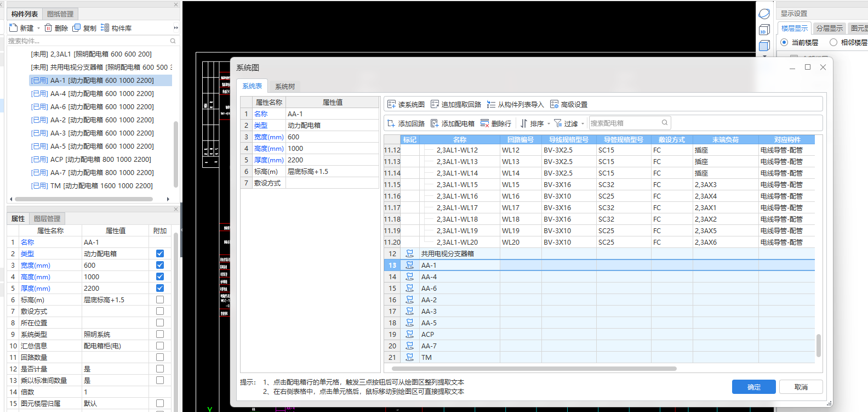Click the 过滤 filter icon

click(x=558, y=123)
